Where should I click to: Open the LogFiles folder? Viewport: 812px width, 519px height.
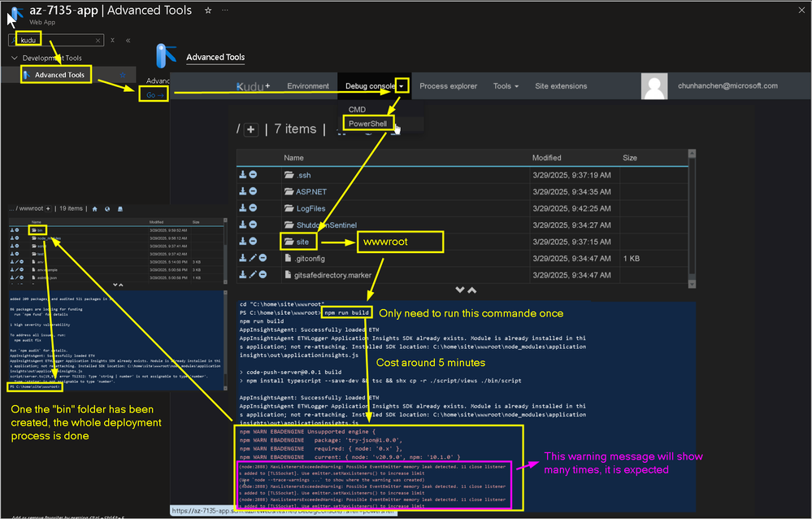click(x=310, y=208)
